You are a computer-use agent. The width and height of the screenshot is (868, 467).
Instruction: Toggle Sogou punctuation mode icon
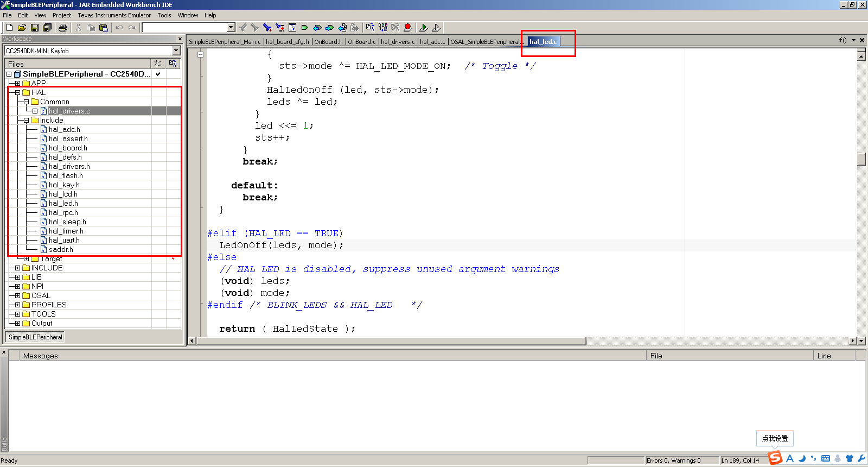(x=814, y=458)
